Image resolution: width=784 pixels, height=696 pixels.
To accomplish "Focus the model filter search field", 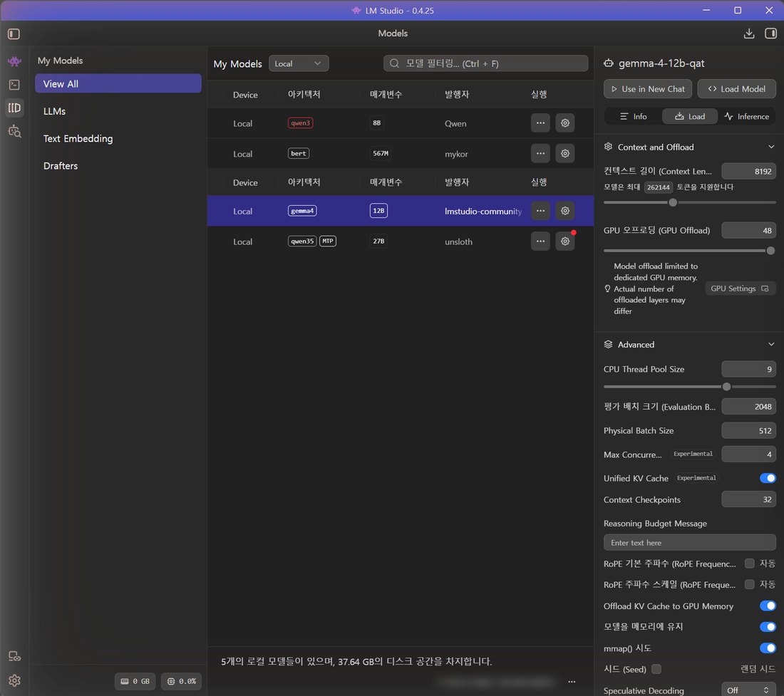I will pyautogui.click(x=485, y=63).
